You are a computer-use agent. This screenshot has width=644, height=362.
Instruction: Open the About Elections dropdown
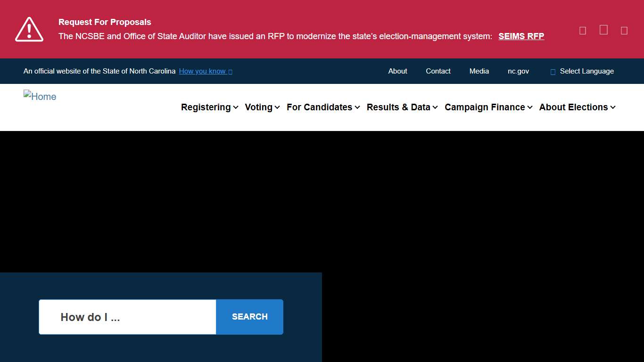577,107
